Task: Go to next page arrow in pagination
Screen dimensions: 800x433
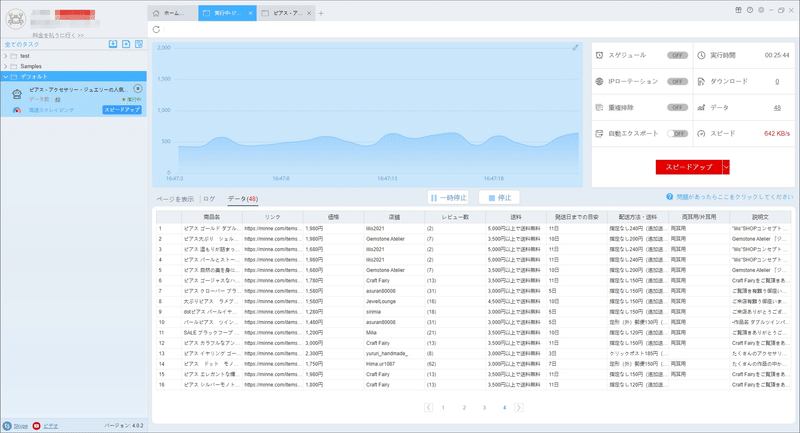Action: point(518,407)
